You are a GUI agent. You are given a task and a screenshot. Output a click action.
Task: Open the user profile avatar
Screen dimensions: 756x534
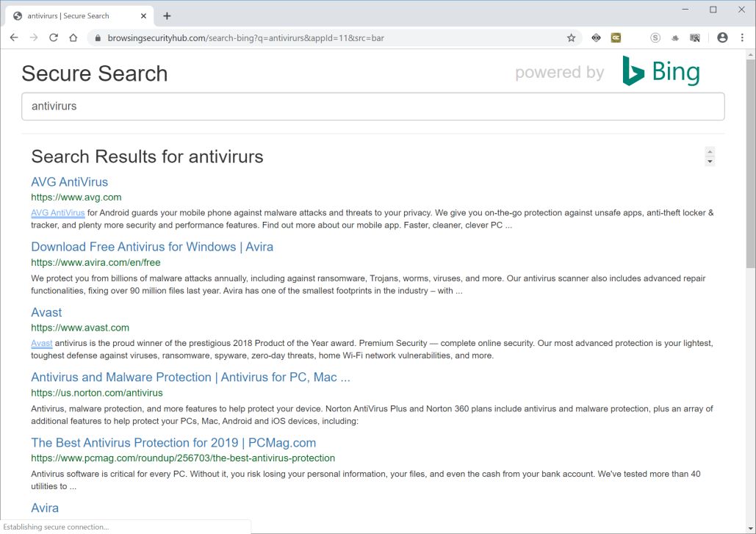(722, 37)
